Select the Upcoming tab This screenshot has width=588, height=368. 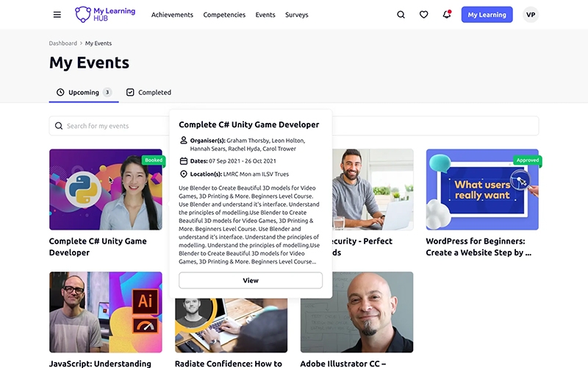point(84,93)
